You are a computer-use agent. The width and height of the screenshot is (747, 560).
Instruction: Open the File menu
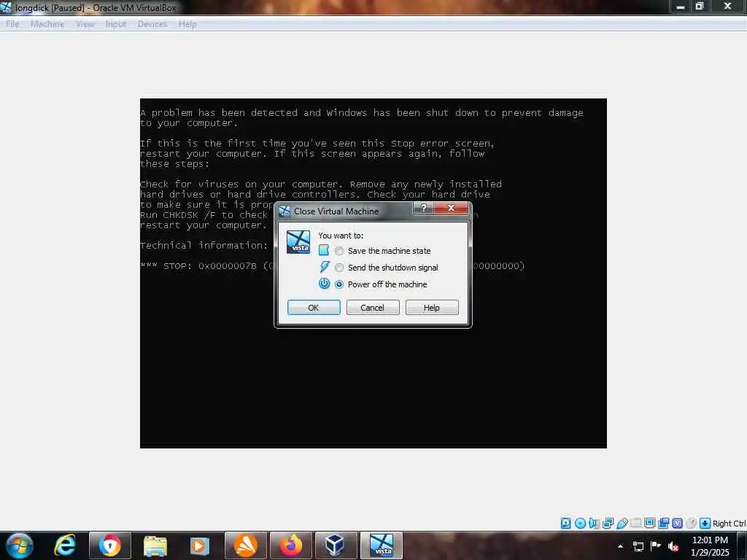(x=13, y=24)
